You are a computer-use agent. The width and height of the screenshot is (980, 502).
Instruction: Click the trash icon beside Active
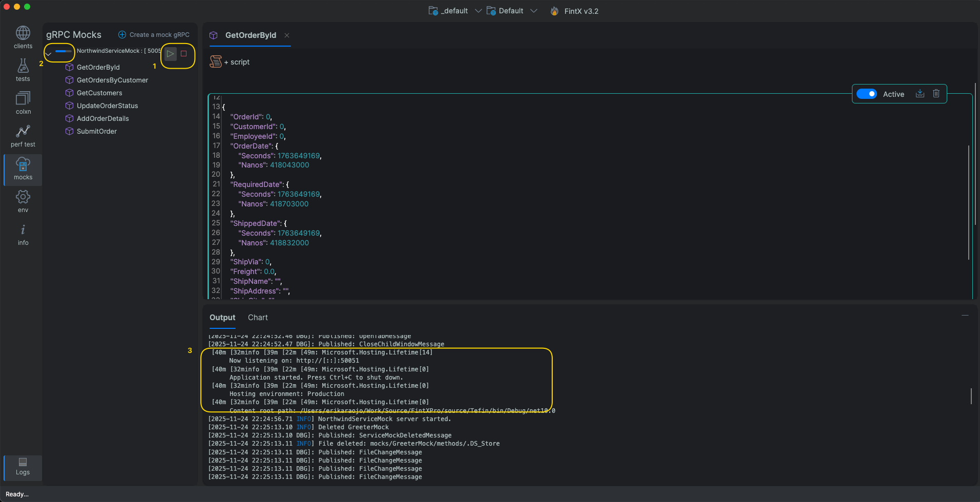point(936,94)
